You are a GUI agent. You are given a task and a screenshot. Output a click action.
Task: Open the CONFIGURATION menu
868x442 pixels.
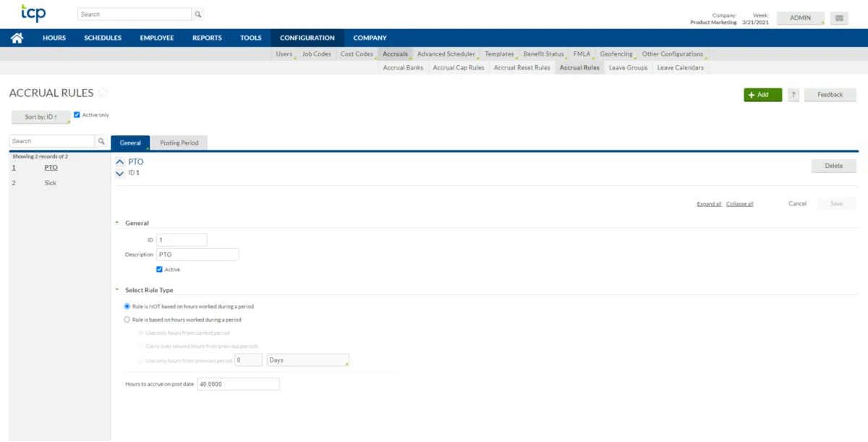[x=307, y=37]
